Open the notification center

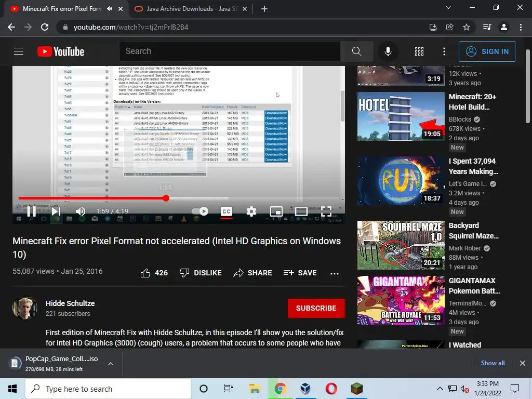pos(515,389)
